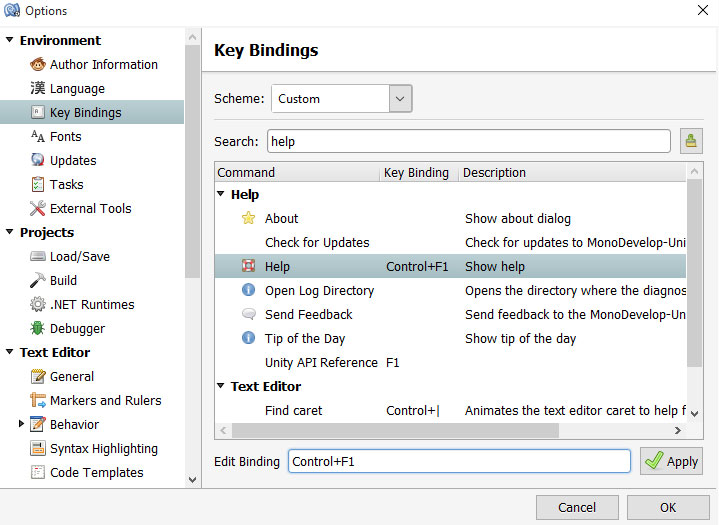This screenshot has height=525, width=719.
Task: Sort by the Key Binding column header
Action: click(419, 172)
